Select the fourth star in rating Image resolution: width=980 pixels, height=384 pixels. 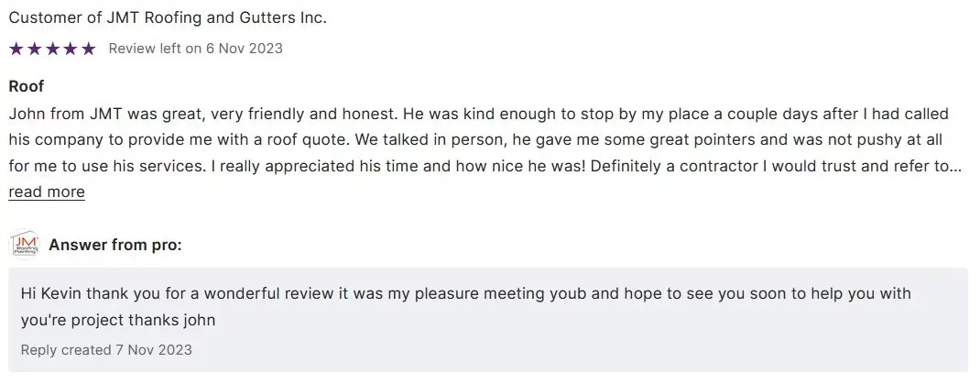pos(71,49)
